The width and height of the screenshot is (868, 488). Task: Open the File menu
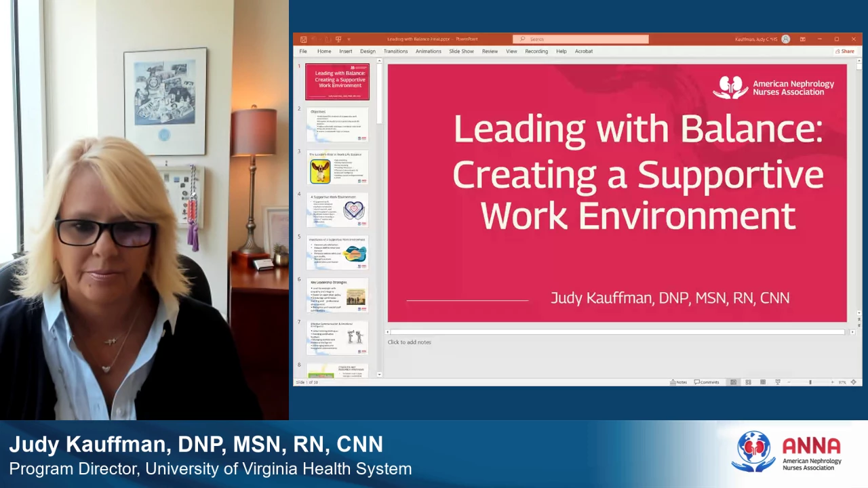click(x=303, y=52)
